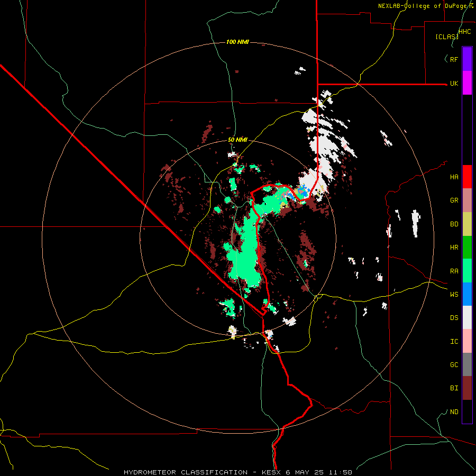Click the gray GC legend swatch
The width and height of the screenshot is (476, 476).
pyautogui.click(x=467, y=364)
